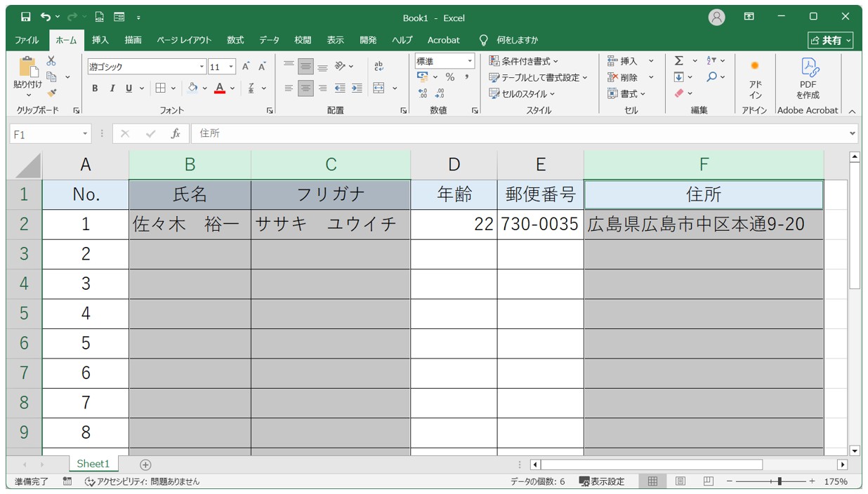The image size is (868, 494).
Task: Click the Borders grid icon
Action: (x=160, y=88)
